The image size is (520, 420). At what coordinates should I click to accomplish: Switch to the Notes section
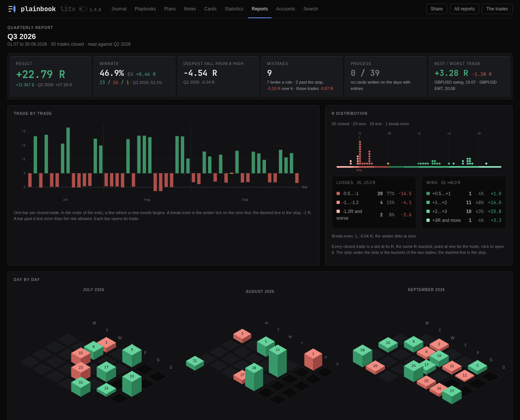tap(190, 9)
